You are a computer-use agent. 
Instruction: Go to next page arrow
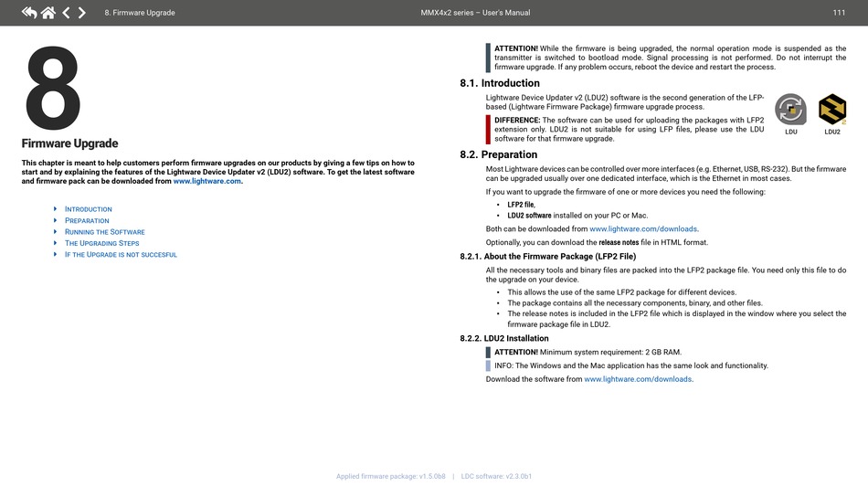[82, 12]
